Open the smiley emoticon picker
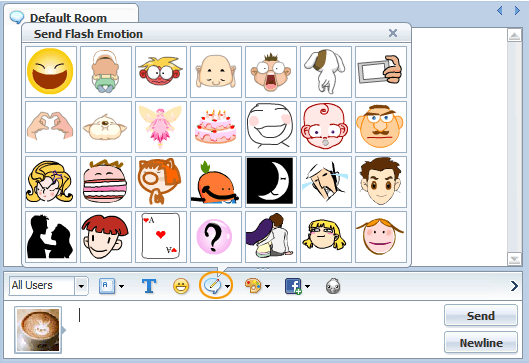The image size is (529, 363). (181, 286)
